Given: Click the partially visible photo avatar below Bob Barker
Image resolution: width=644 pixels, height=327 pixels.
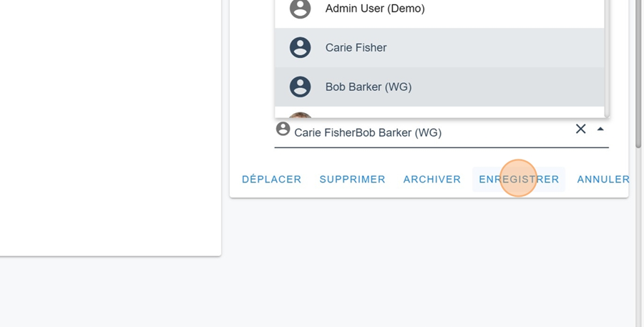Looking at the screenshot, I should click(301, 115).
